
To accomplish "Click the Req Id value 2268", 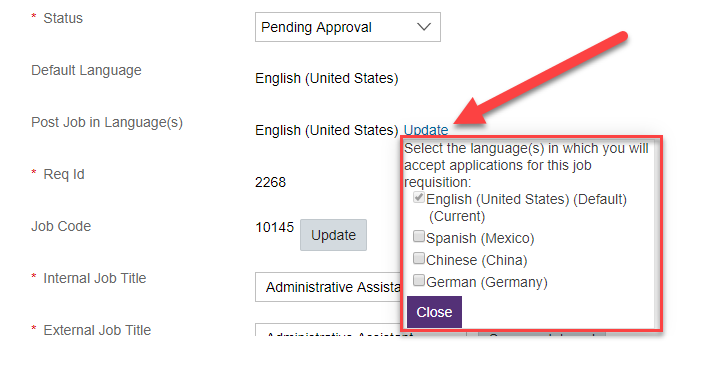I will 270,182.
